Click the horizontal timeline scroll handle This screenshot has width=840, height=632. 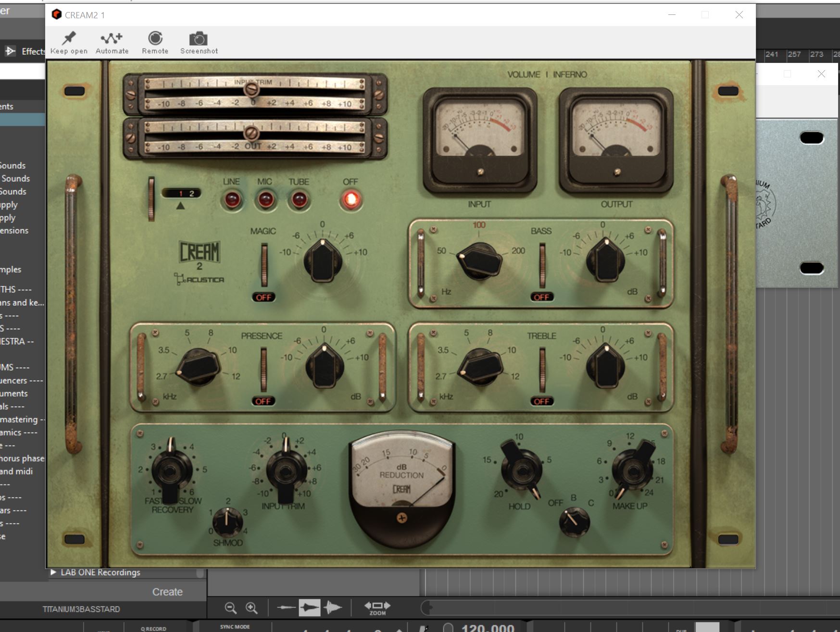(427, 608)
